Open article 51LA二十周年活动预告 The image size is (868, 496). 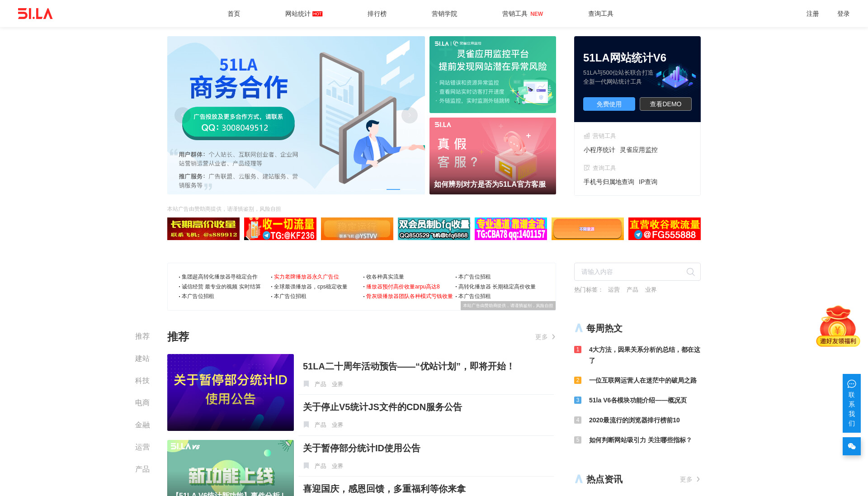coord(409,366)
